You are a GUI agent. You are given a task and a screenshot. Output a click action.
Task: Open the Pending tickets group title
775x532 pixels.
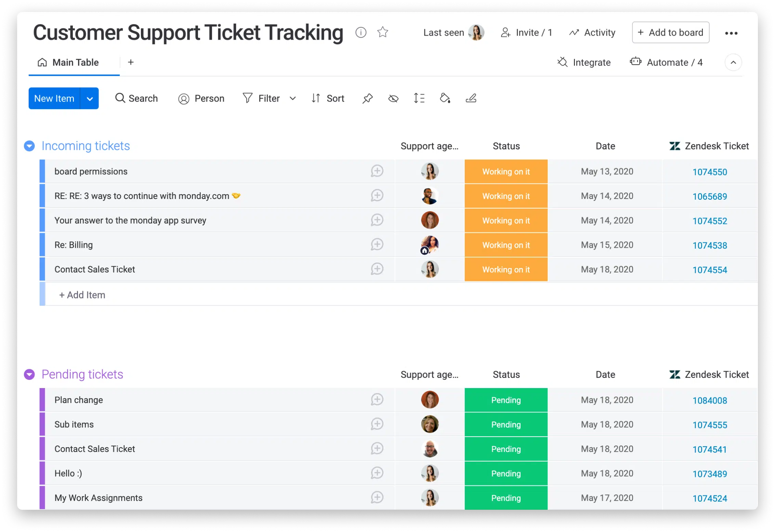tap(82, 374)
